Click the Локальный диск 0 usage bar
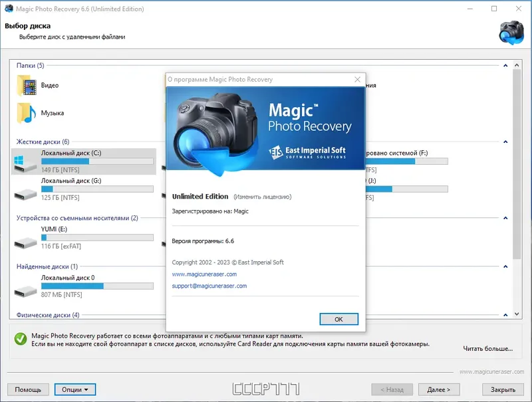The width and height of the screenshot is (532, 402). tap(97, 286)
